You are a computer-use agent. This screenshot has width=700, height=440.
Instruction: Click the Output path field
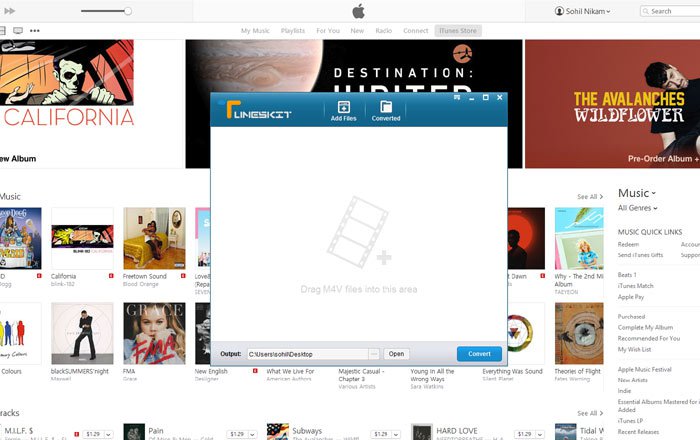pyautogui.click(x=308, y=354)
